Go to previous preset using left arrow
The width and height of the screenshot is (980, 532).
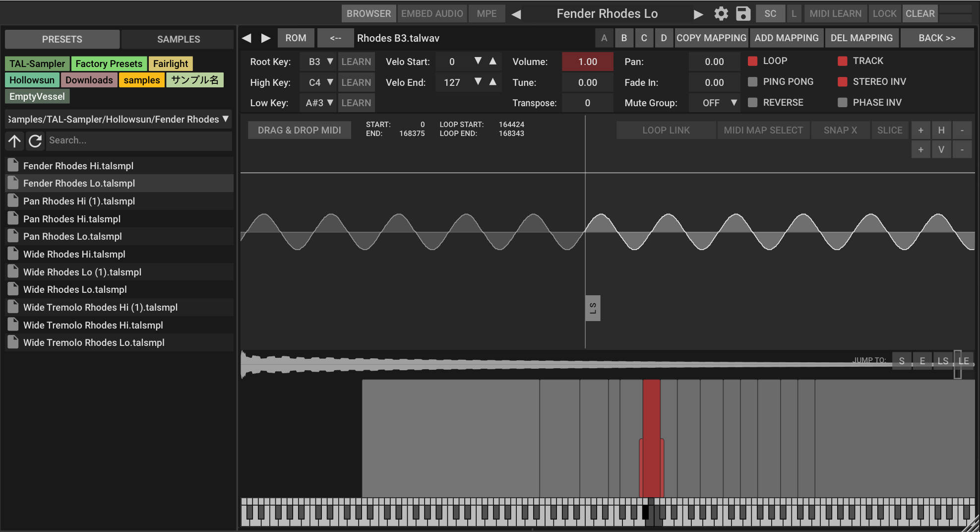pos(516,14)
